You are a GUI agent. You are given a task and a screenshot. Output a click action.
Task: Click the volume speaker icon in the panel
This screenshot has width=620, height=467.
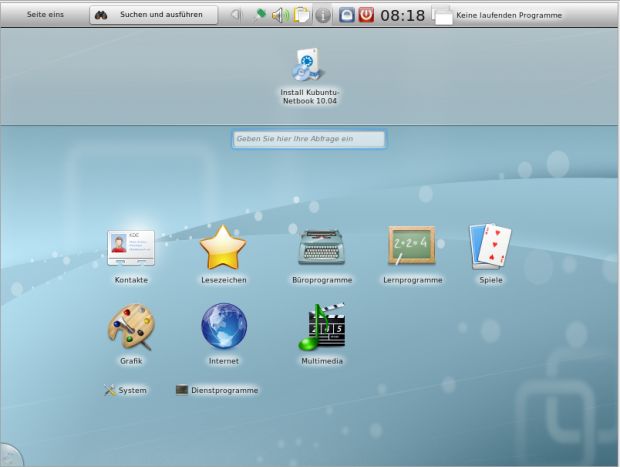click(280, 15)
